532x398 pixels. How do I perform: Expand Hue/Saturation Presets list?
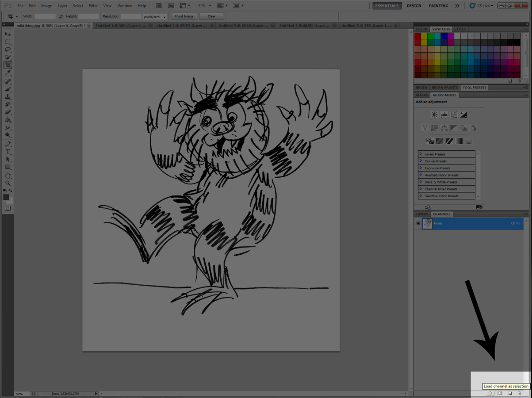click(x=421, y=175)
